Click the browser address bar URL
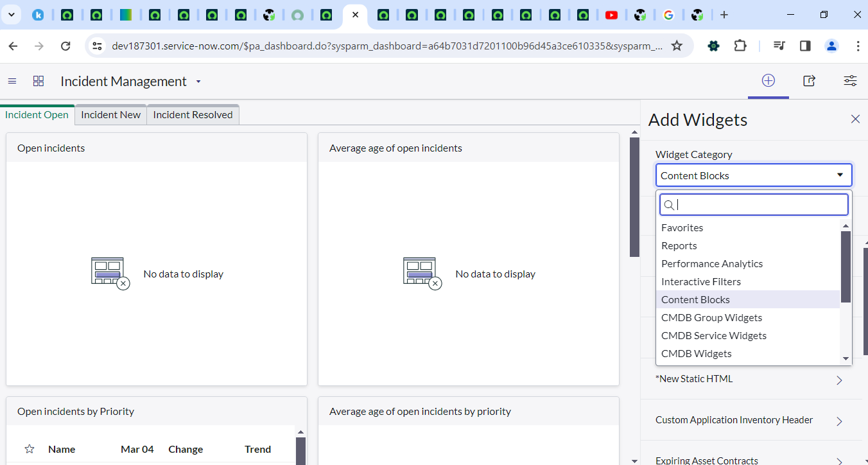This screenshot has width=868, height=465. [x=387, y=46]
